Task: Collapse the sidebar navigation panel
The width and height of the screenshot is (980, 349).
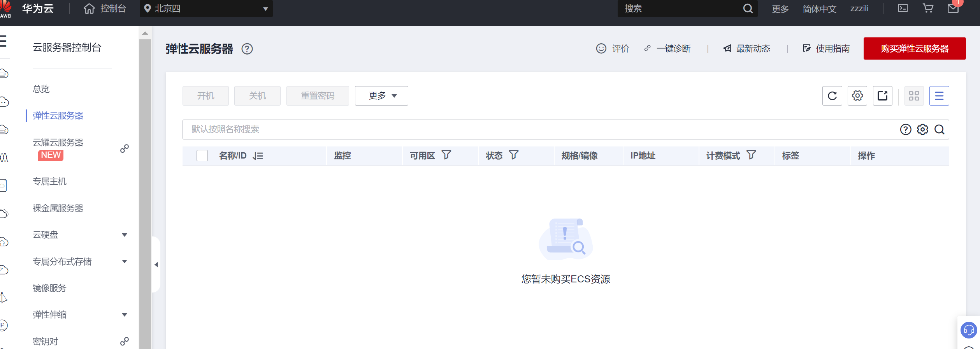Action: tap(156, 264)
